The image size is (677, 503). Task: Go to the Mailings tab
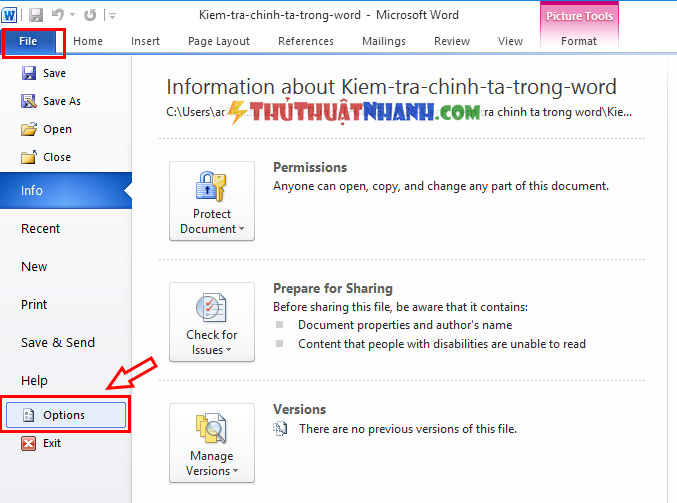(384, 41)
